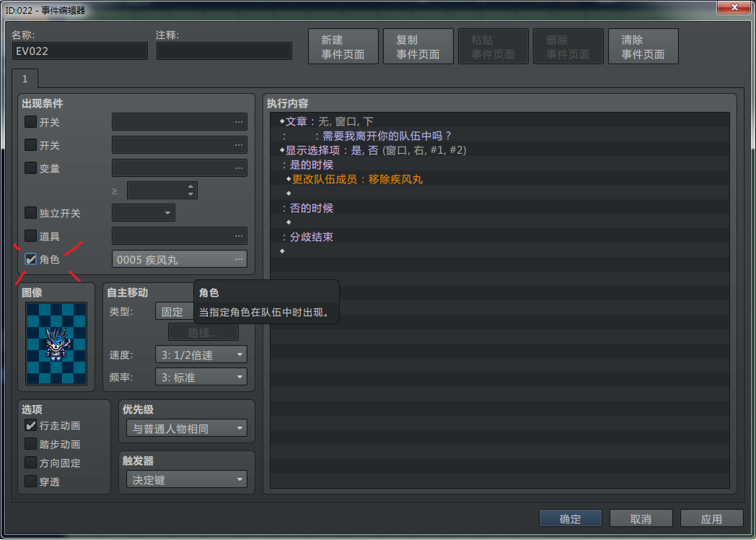756x540 pixels.
Task: Select the line 需要我离开你的队伍中吗？
Action: 500,136
